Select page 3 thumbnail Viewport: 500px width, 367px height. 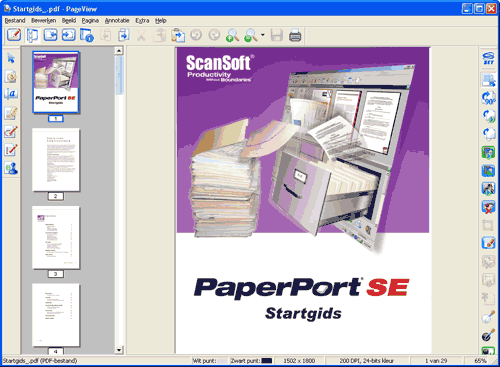[56, 237]
